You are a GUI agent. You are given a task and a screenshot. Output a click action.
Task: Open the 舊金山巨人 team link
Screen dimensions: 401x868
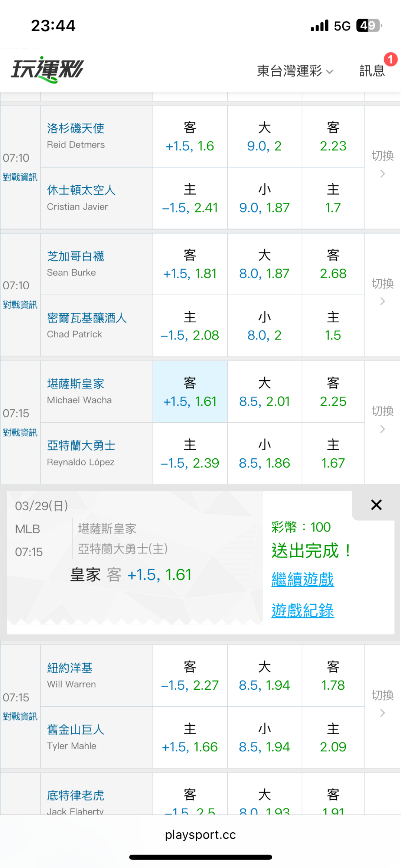pos(76,729)
